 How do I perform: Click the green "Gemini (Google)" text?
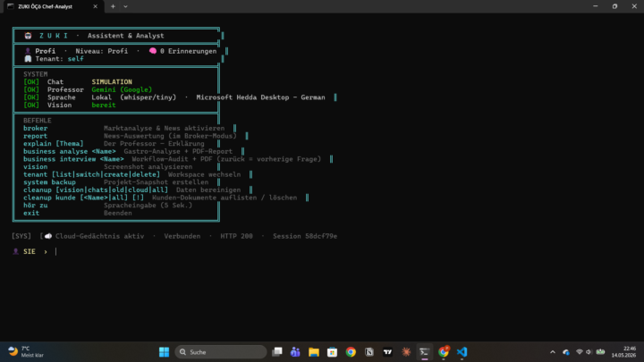[122, 89]
